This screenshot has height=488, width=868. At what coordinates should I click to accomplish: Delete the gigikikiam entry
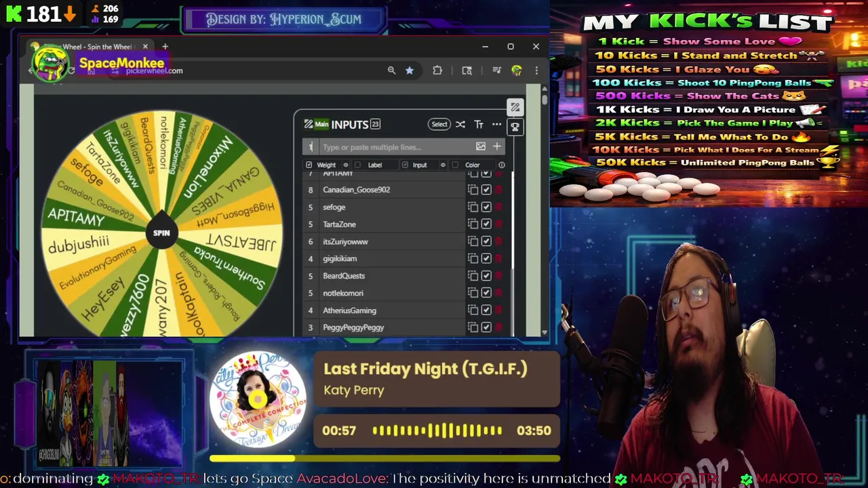[x=500, y=259]
